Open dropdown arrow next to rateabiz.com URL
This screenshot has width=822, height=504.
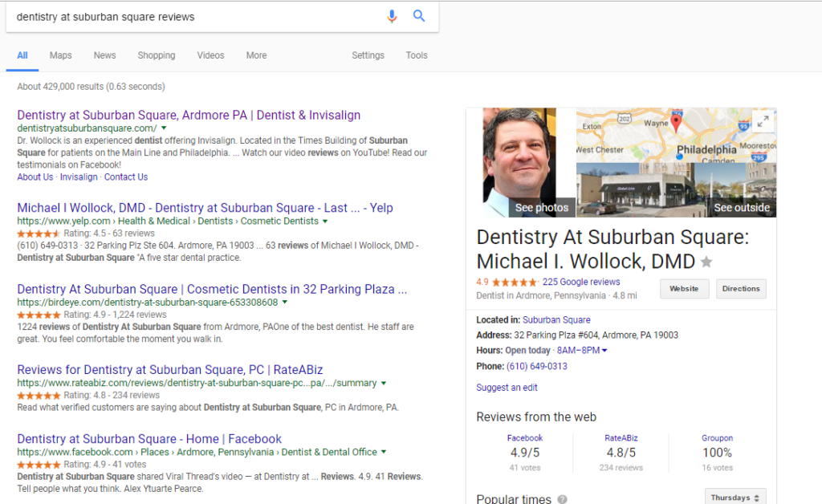(384, 383)
